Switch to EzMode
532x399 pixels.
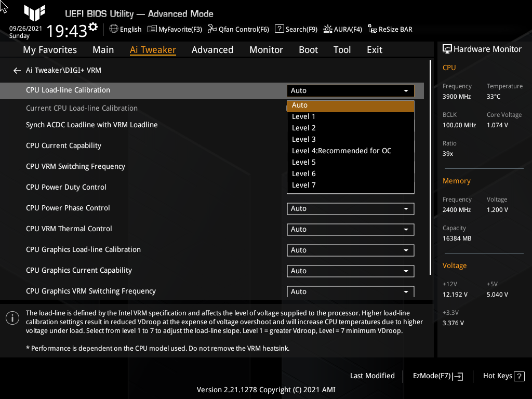(437, 376)
